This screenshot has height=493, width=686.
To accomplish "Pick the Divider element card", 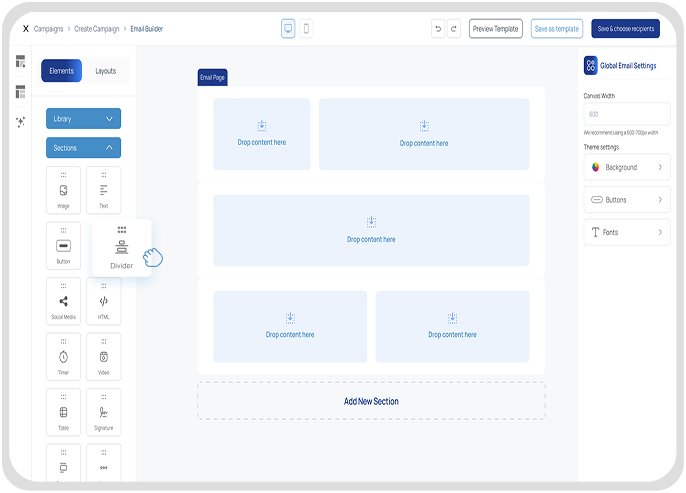I will (x=122, y=248).
